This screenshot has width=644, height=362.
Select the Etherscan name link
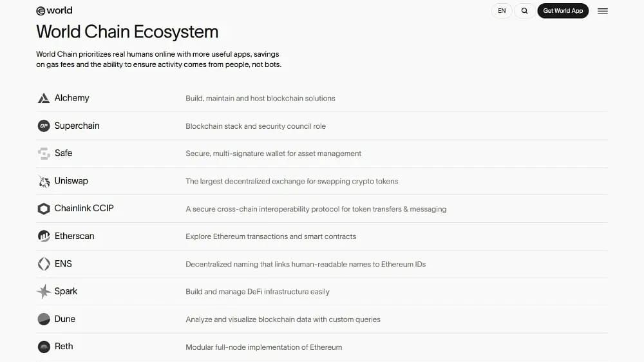pyautogui.click(x=74, y=236)
